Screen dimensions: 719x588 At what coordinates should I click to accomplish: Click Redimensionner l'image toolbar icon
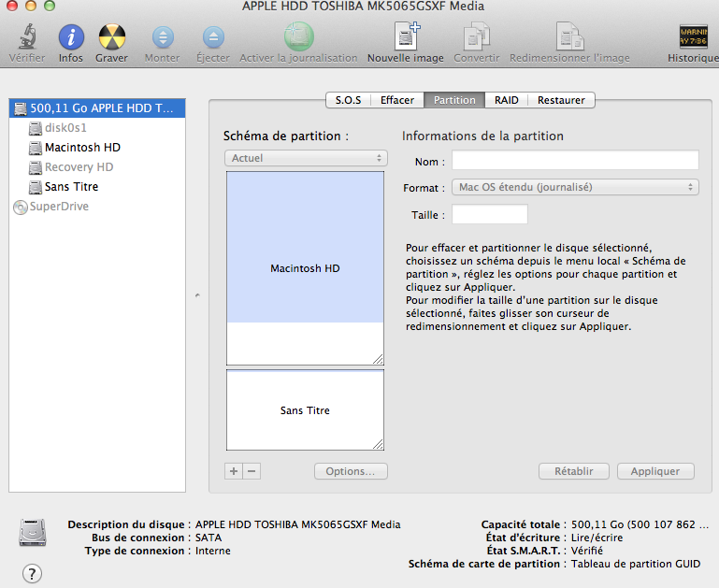pos(569,36)
